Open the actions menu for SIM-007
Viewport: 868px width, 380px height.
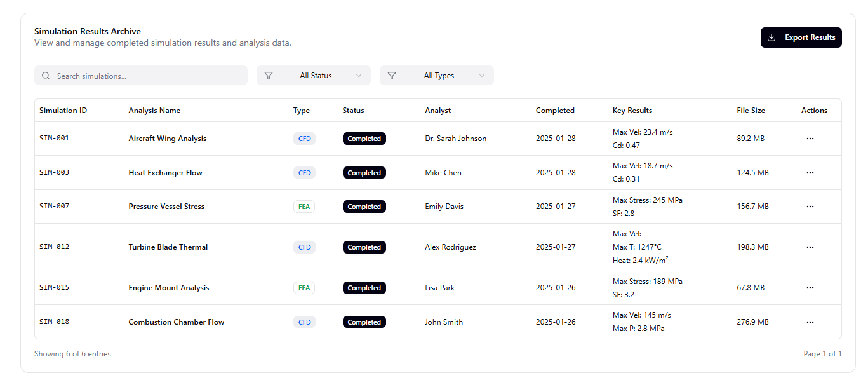coord(810,206)
